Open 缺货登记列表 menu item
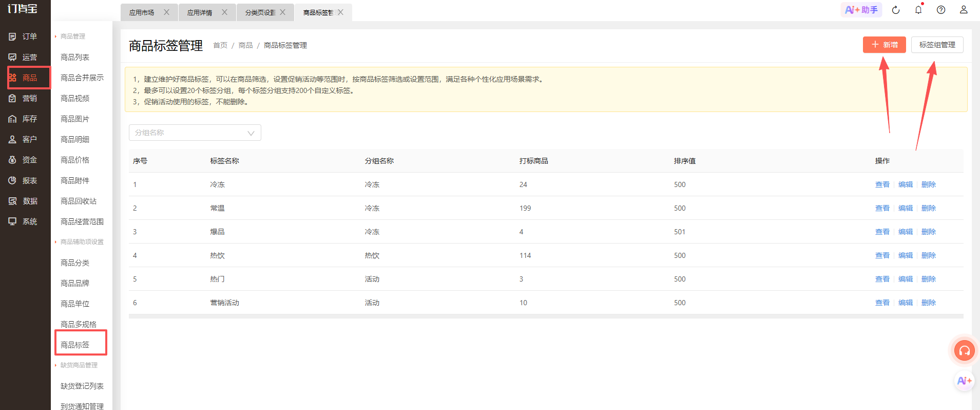Viewport: 980px width, 410px height. click(x=82, y=386)
